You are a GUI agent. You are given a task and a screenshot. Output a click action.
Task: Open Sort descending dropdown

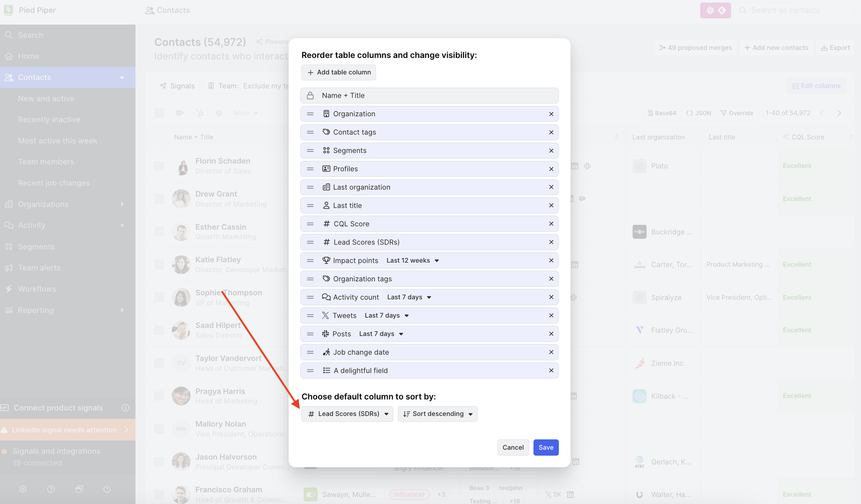(x=437, y=414)
